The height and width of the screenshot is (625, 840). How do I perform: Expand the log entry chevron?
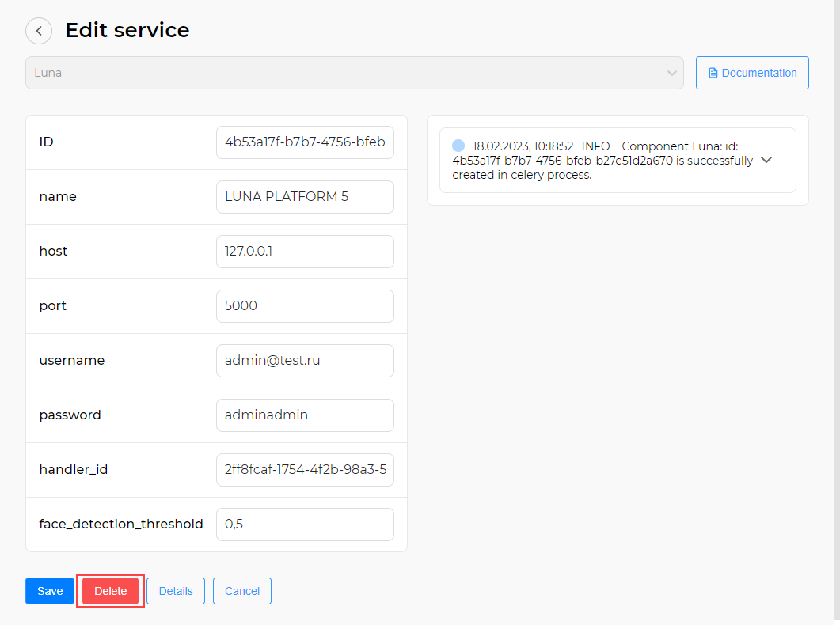pyautogui.click(x=766, y=160)
